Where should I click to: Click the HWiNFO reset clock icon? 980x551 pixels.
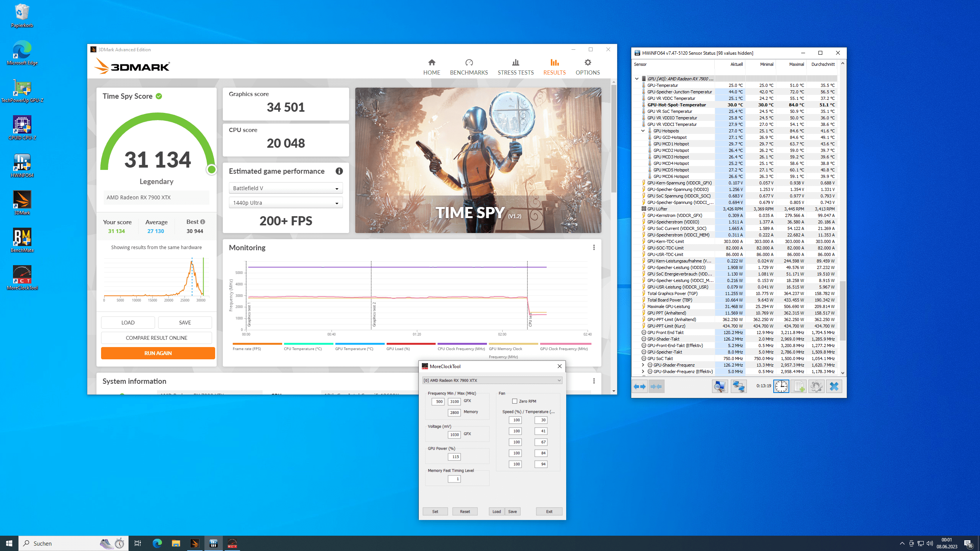(x=781, y=386)
